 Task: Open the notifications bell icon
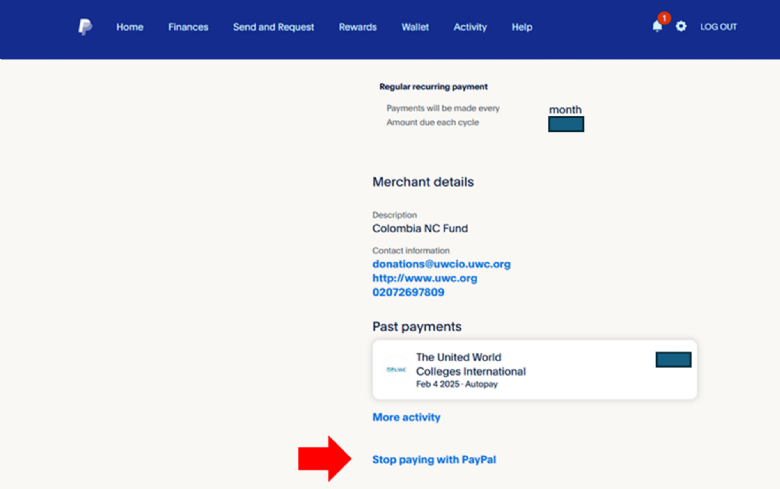tap(657, 26)
